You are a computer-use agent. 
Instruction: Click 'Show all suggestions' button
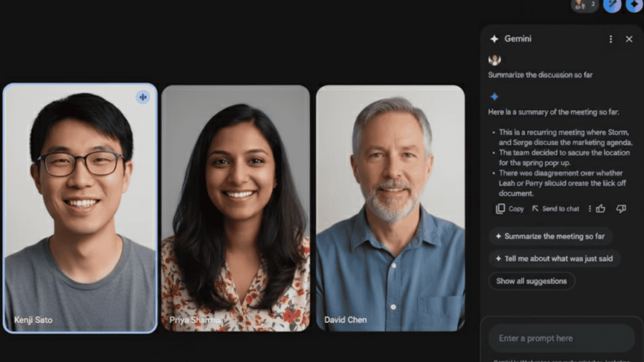point(531,281)
